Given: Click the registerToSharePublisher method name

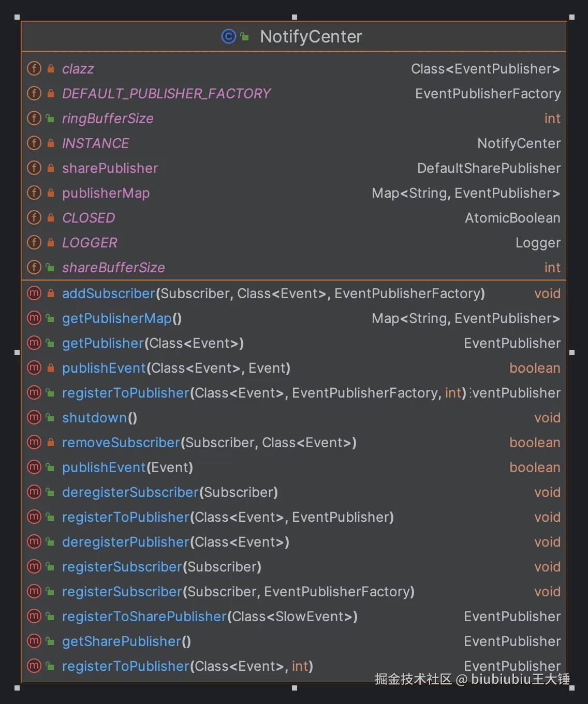Looking at the screenshot, I should pyautogui.click(x=144, y=617).
